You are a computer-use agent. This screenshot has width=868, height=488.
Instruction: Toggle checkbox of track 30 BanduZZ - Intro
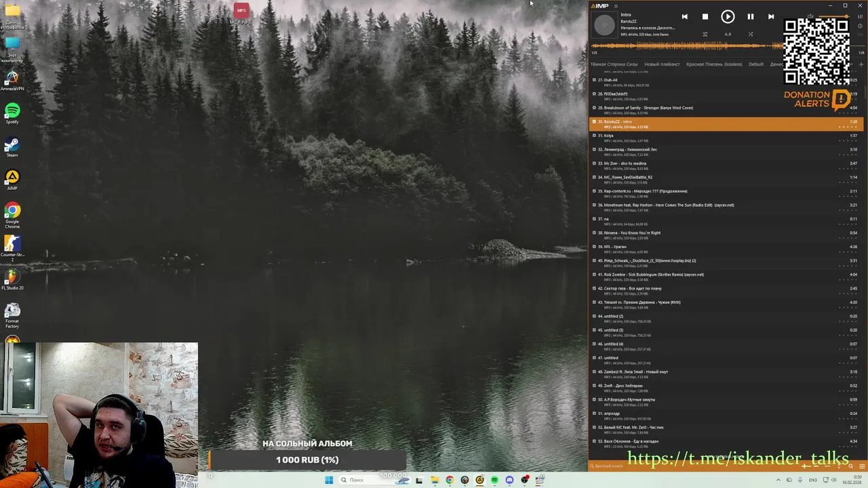(594, 121)
